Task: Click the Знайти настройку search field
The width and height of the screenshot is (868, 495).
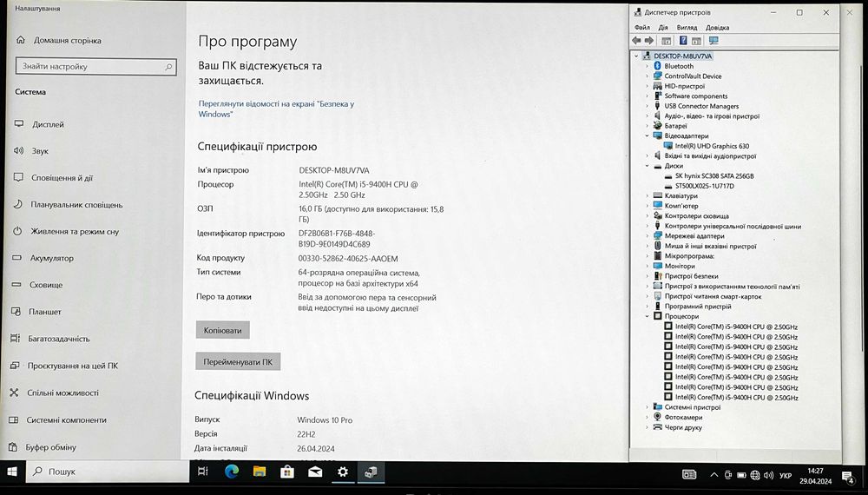Action: (96, 67)
